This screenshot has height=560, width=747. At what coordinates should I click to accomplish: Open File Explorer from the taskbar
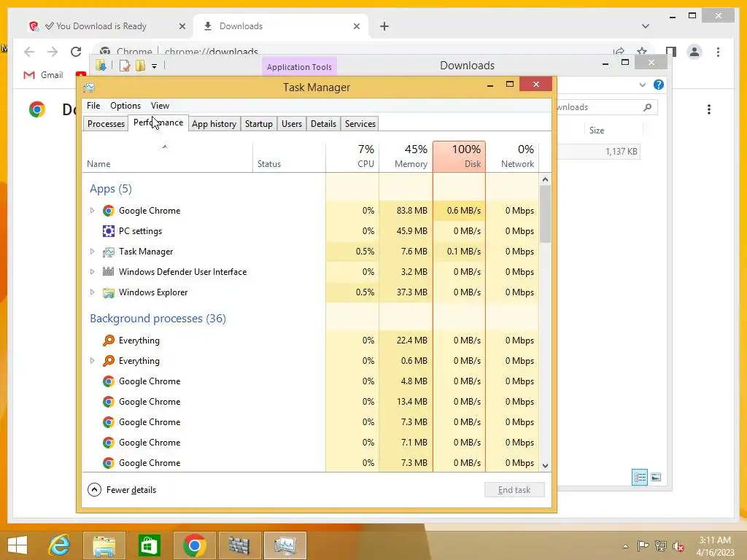coord(104,545)
